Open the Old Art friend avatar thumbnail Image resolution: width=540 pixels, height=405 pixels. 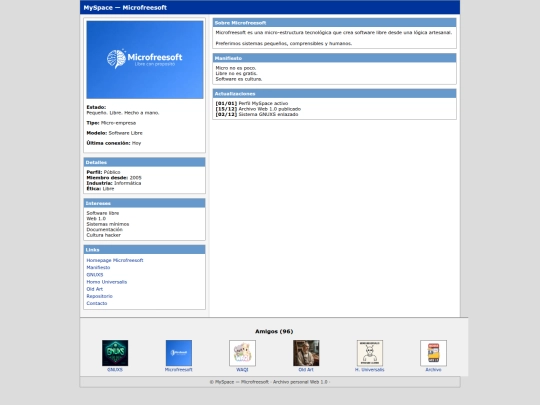(x=306, y=353)
